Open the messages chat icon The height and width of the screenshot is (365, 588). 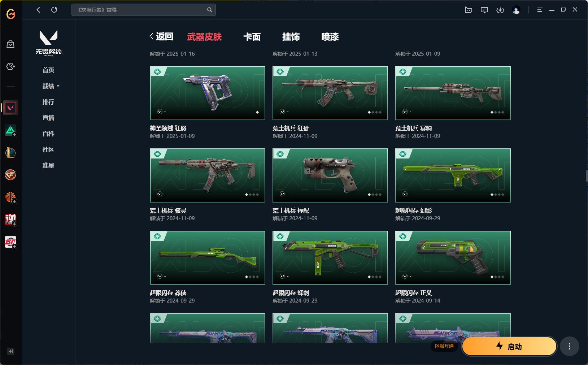[484, 10]
